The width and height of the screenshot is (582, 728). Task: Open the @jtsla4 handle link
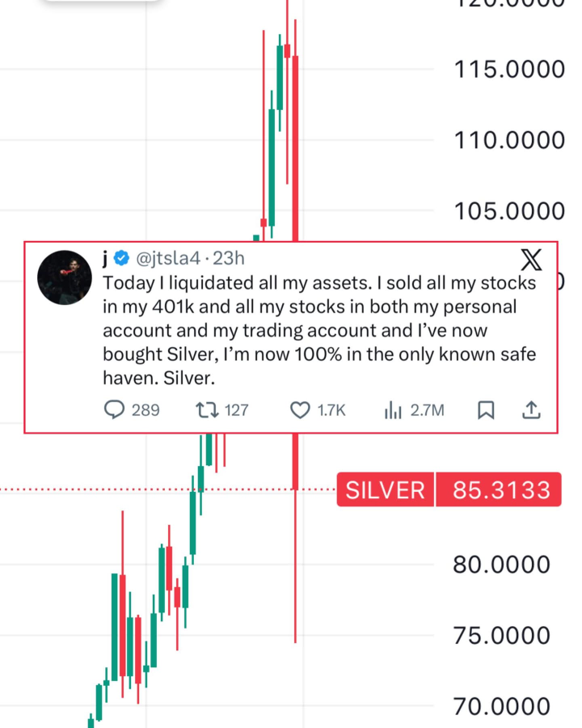(x=167, y=259)
